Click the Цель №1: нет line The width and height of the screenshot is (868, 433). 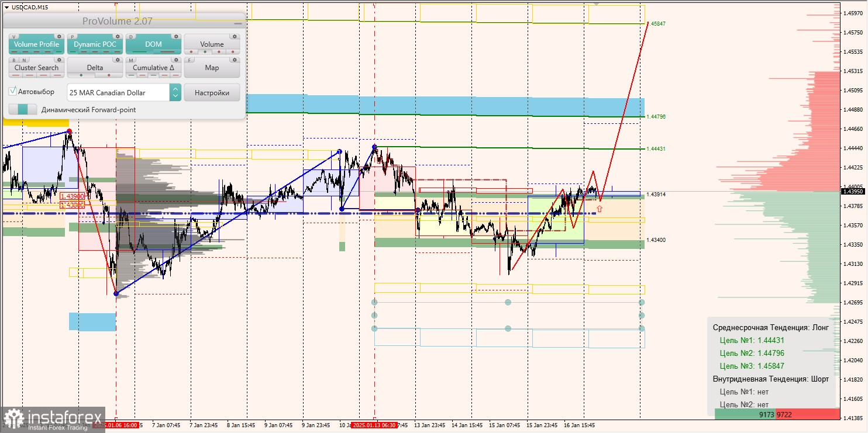pos(744,392)
